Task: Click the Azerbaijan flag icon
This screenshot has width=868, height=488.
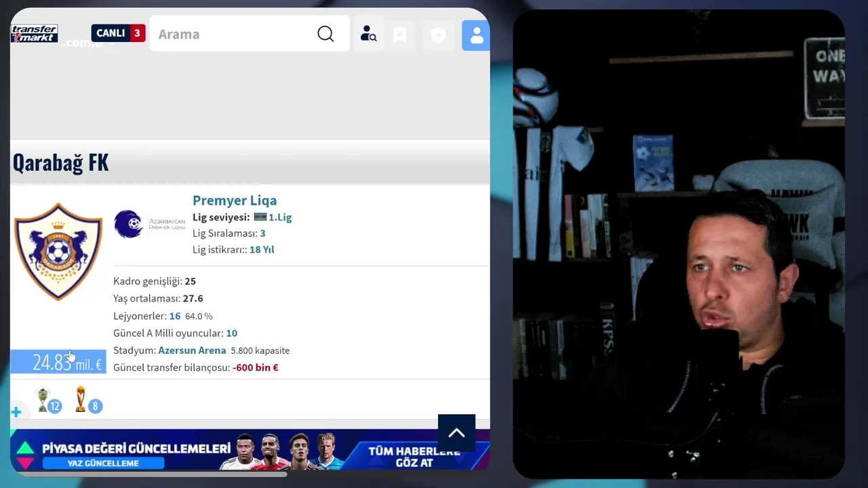Action: click(260, 218)
